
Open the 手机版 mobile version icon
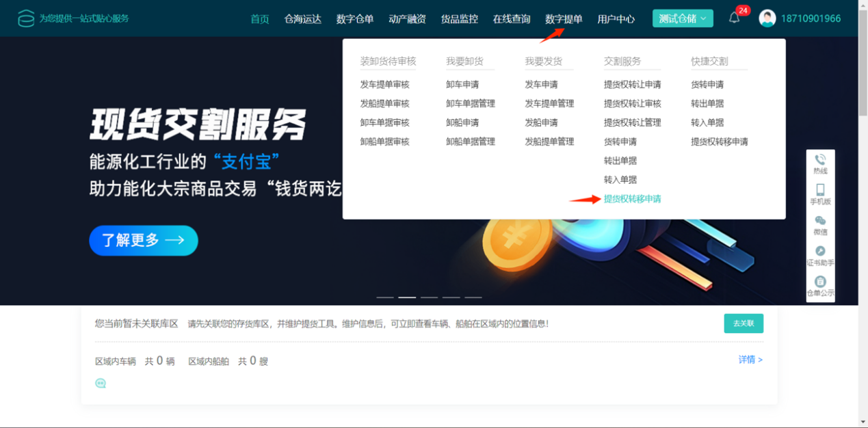[820, 190]
